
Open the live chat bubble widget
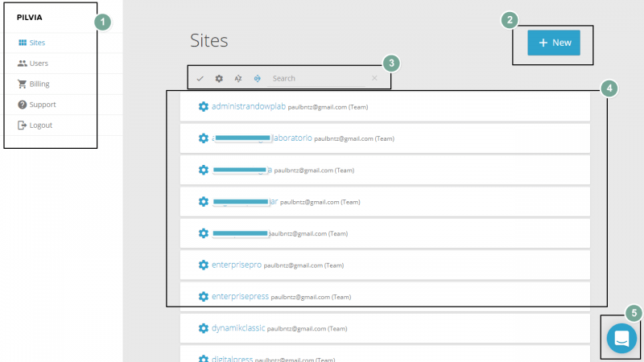[621, 339]
